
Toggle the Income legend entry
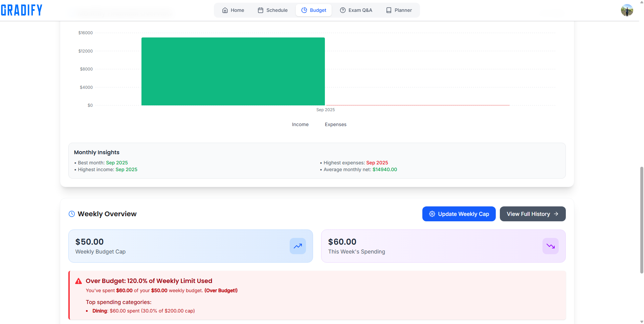click(300, 124)
